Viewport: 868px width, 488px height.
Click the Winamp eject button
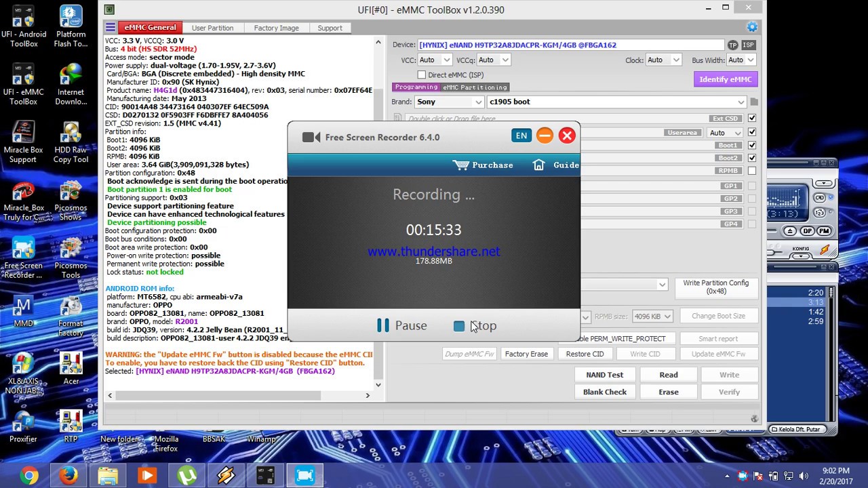(x=790, y=231)
